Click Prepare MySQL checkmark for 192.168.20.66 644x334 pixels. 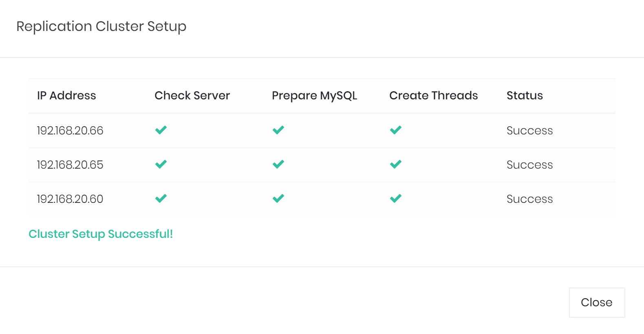pyautogui.click(x=278, y=130)
